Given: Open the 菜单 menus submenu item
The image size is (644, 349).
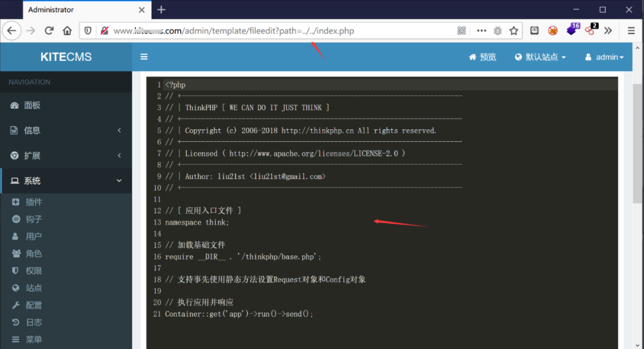Looking at the screenshot, I should click(66, 339).
